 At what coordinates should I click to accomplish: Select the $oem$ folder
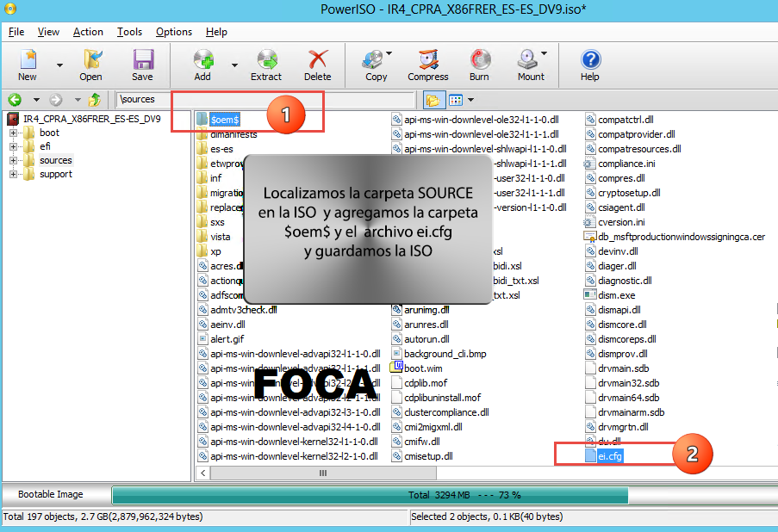(225, 120)
